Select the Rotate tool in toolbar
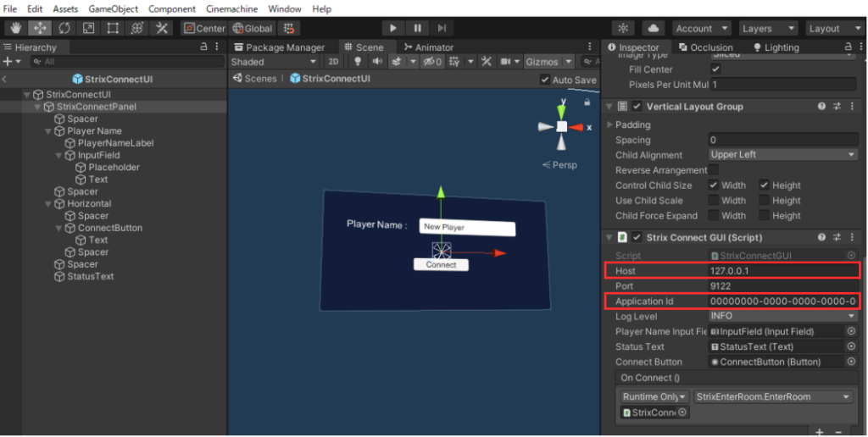 pyautogui.click(x=64, y=28)
